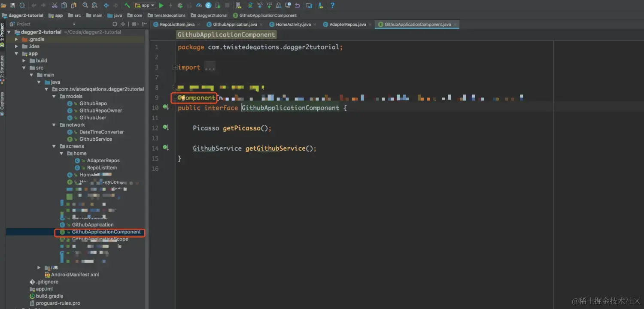Click the scroll-from-source target icon
The width and height of the screenshot is (644, 309).
[x=115, y=24]
